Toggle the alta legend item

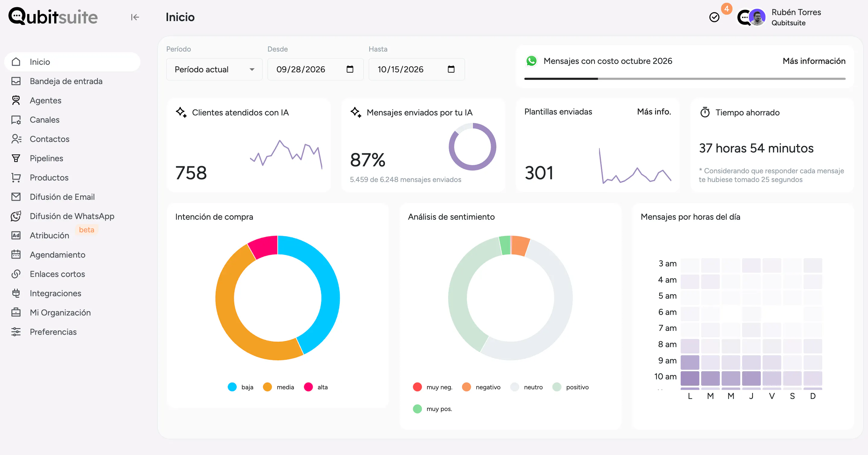pyautogui.click(x=316, y=387)
